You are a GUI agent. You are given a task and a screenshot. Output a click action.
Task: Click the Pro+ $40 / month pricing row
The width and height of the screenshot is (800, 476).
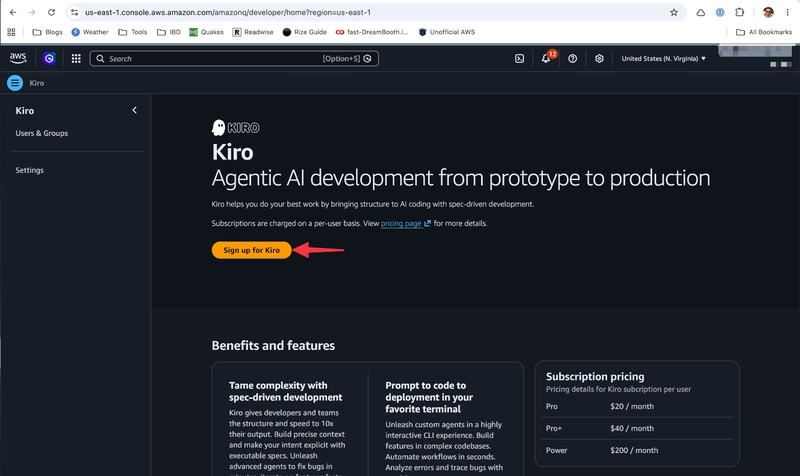(637, 429)
